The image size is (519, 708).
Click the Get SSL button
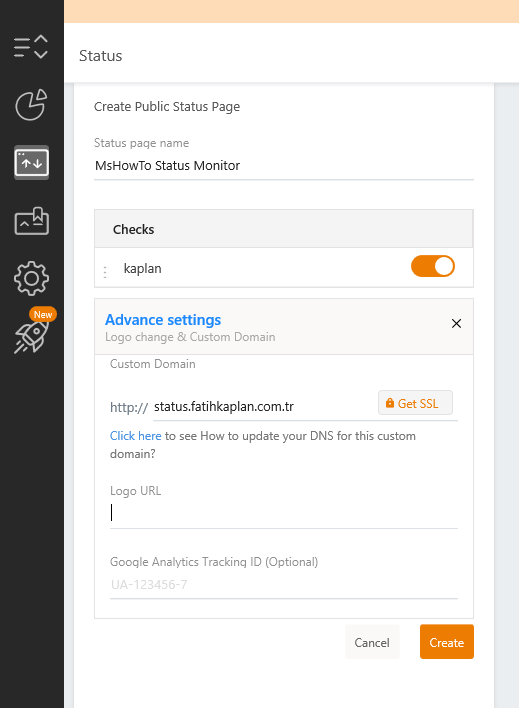click(x=415, y=403)
